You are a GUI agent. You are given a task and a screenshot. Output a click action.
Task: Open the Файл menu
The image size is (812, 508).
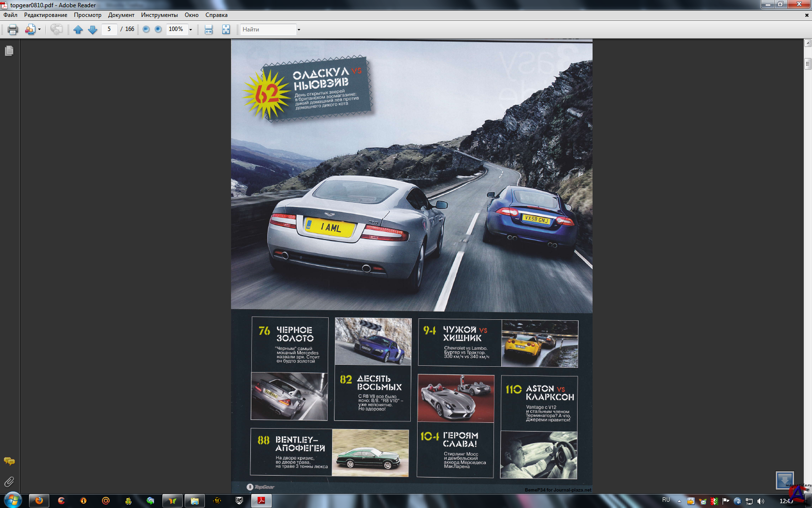click(x=10, y=15)
